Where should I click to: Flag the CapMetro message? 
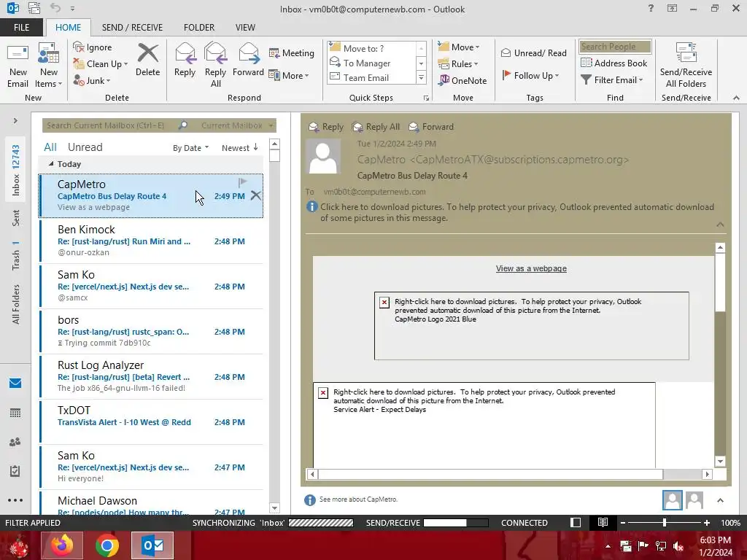(x=242, y=182)
